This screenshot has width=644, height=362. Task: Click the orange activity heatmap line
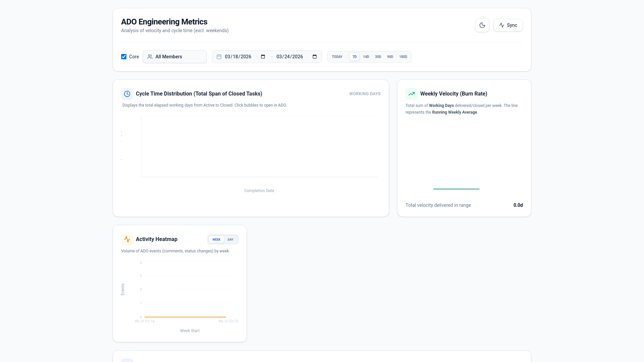[185, 317]
